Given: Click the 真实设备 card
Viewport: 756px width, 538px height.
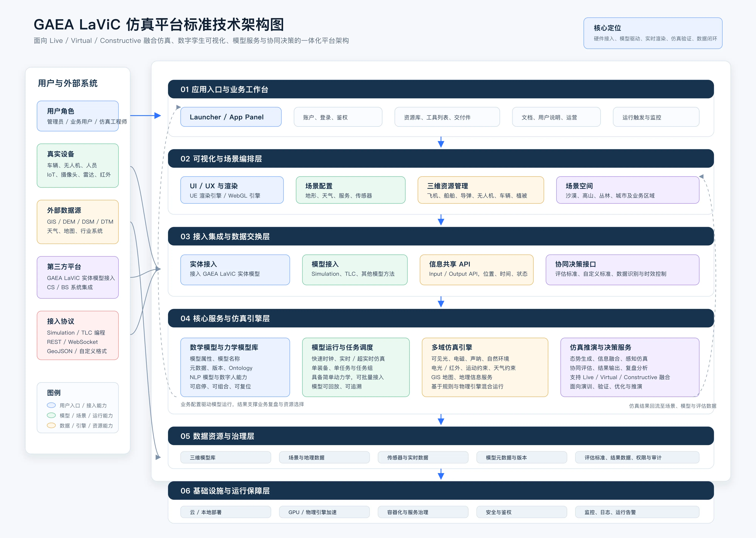Looking at the screenshot, I should tap(78, 166).
